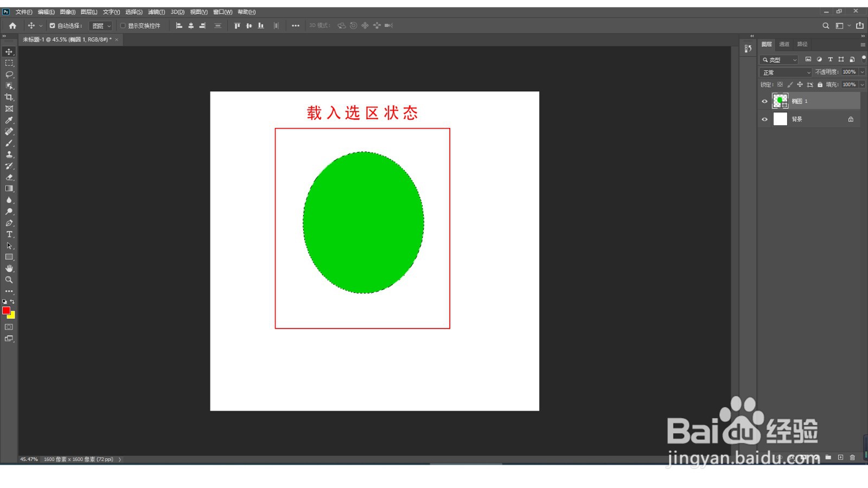Open the 路径 panel tab

(801, 44)
